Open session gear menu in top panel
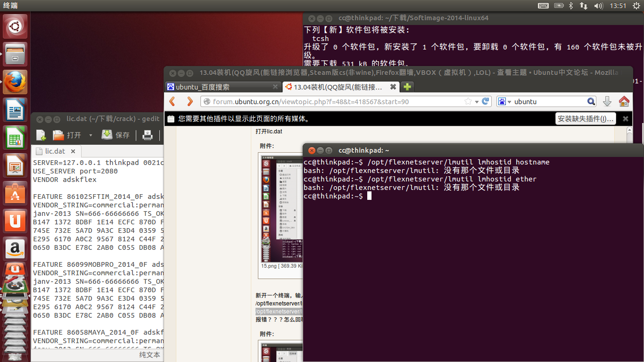Image resolution: width=644 pixels, height=362 pixels. pos(636,6)
